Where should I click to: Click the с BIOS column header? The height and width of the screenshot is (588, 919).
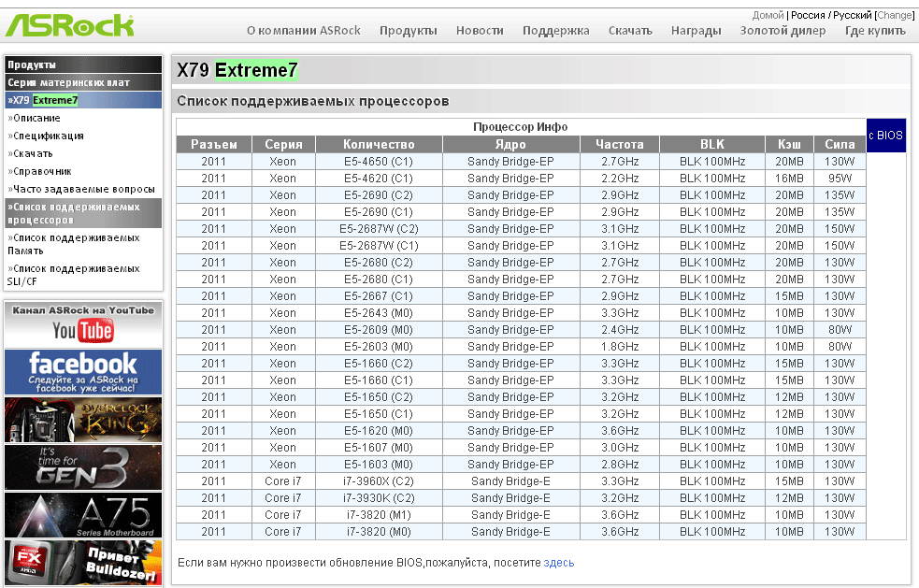tap(885, 136)
